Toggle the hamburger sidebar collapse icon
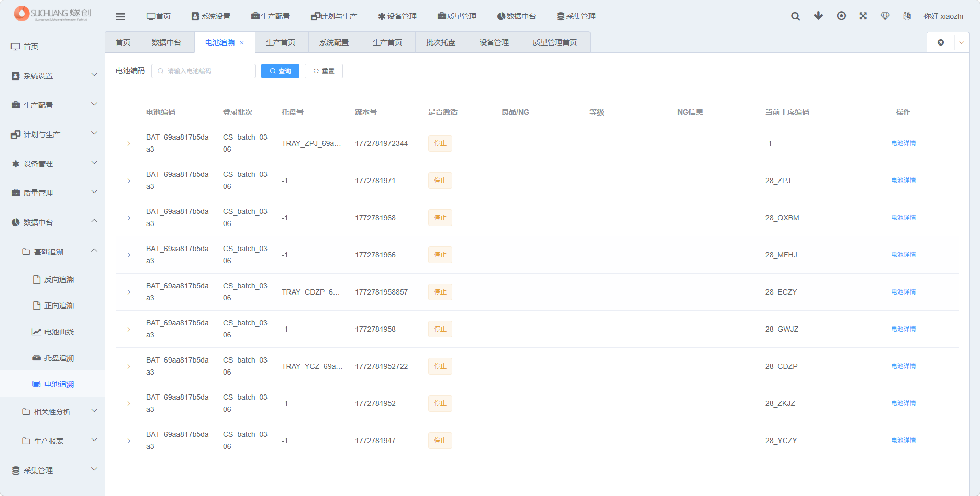 pos(120,16)
